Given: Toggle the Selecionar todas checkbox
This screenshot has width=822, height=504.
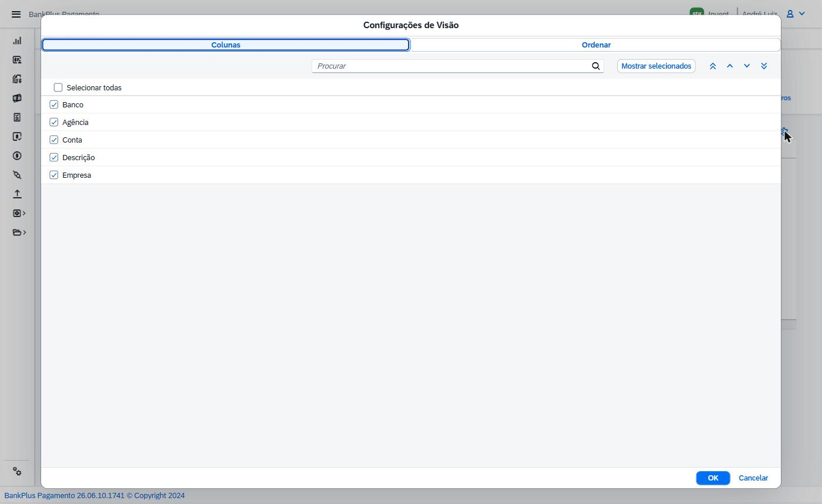Looking at the screenshot, I should (58, 87).
